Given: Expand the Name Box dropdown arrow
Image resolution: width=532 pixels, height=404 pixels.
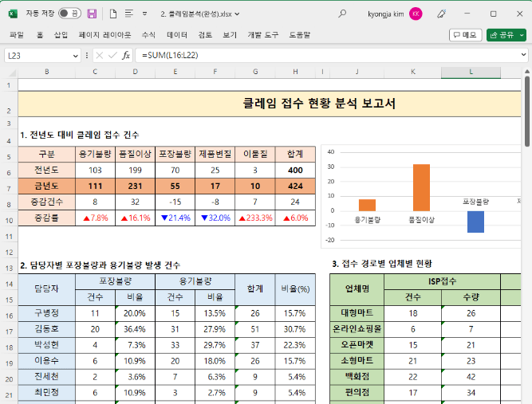Looking at the screenshot, I should [x=76, y=55].
